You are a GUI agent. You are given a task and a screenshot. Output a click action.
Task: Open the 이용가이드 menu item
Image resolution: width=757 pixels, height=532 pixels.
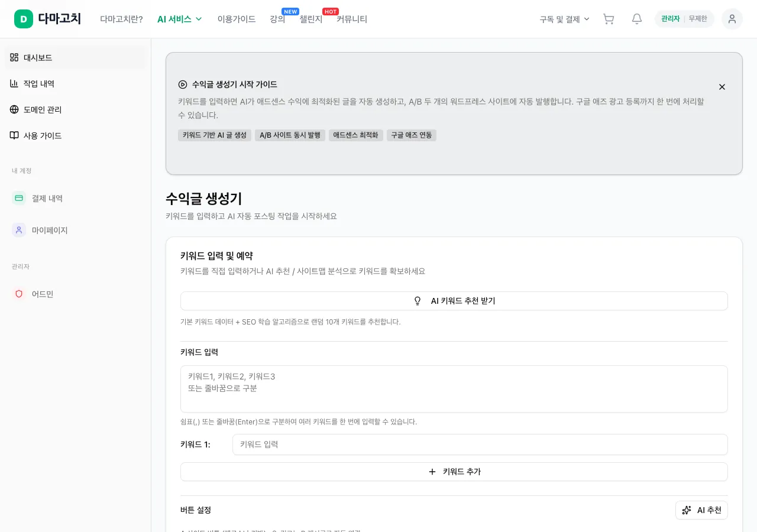coord(237,19)
